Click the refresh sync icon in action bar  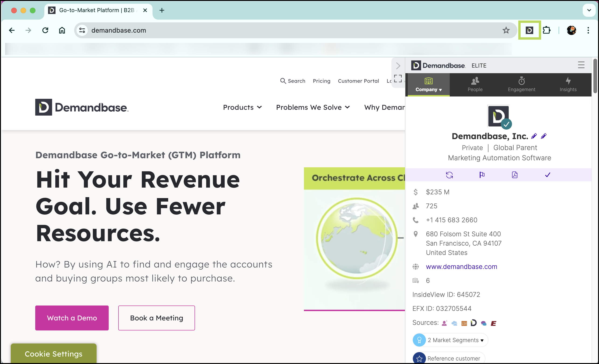(x=449, y=175)
